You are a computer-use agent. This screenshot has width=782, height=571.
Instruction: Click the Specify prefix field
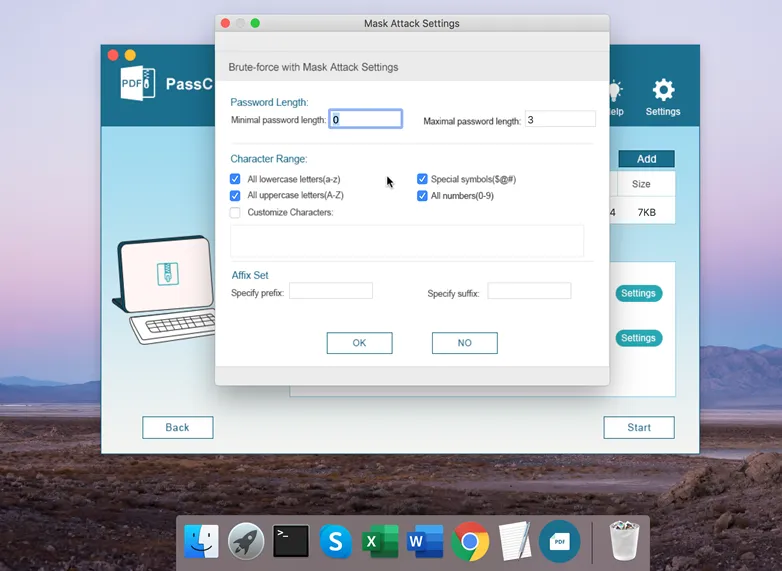click(x=331, y=291)
